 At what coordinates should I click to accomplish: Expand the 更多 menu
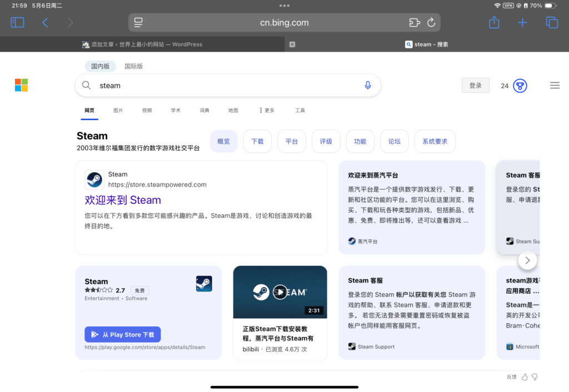pyautogui.click(x=267, y=110)
